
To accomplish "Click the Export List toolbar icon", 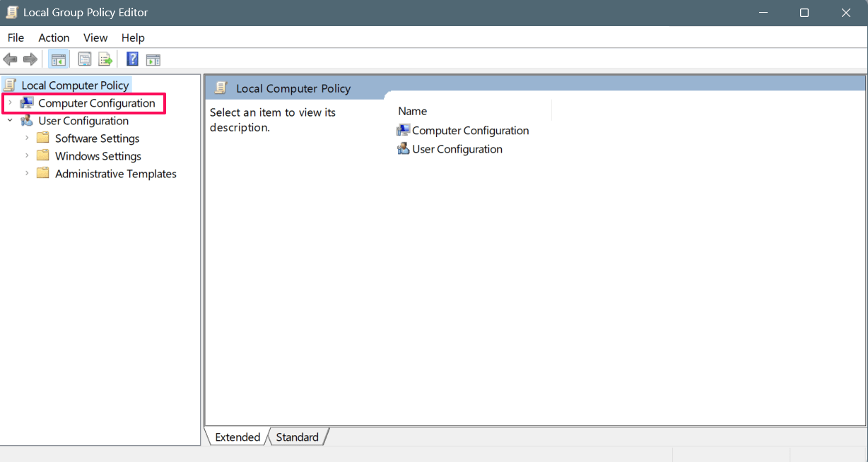I will point(105,59).
